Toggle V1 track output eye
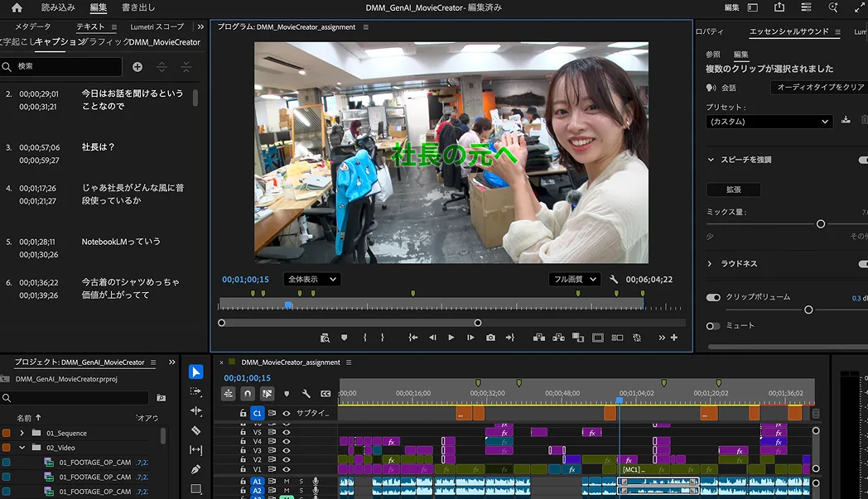 (x=287, y=469)
